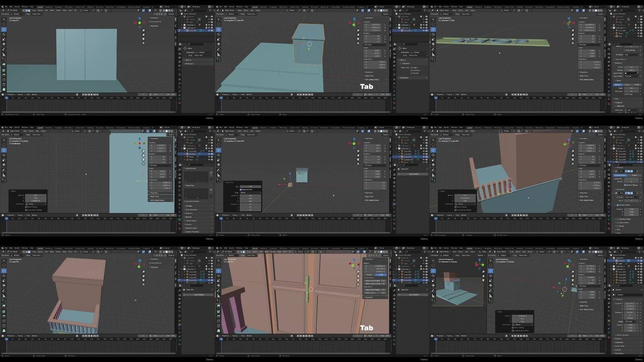Click the Size field in the Add Cube panel
The image size is (644, 362).
pyautogui.click(x=250, y=186)
